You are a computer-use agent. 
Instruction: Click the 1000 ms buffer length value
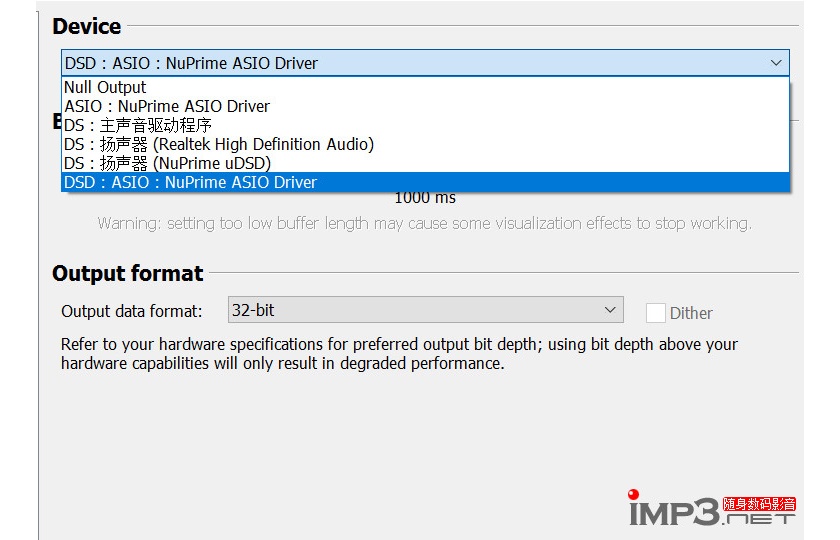tap(425, 198)
